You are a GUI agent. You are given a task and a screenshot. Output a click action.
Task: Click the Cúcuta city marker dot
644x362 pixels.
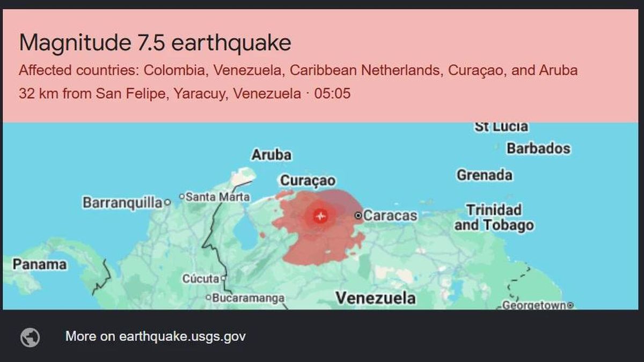click(x=223, y=279)
